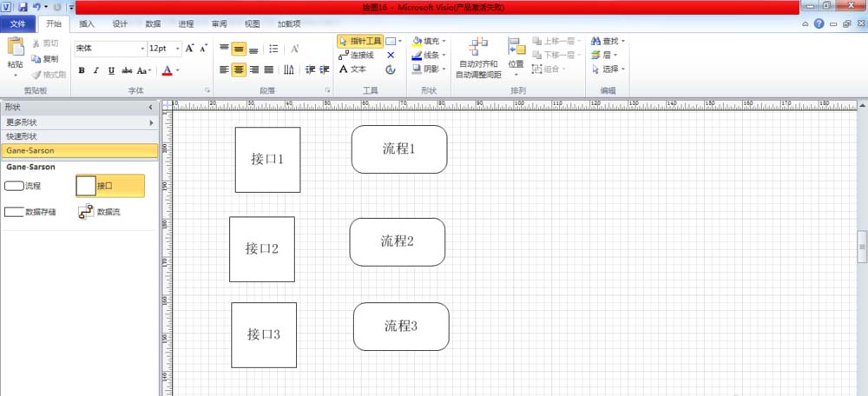Screen dimensions: 868x396
Task: Select the 文本 text tool
Action: [352, 69]
